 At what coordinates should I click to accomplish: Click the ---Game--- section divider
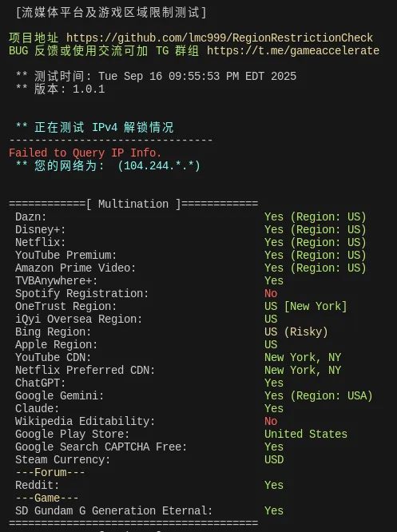pyautogui.click(x=47, y=498)
